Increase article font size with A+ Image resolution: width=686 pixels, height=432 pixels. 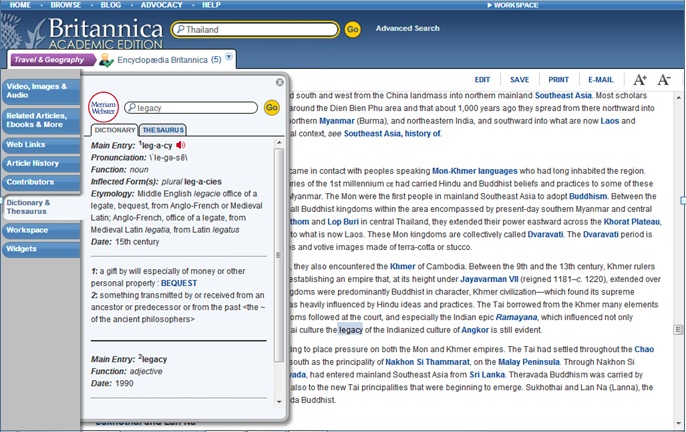(x=640, y=80)
